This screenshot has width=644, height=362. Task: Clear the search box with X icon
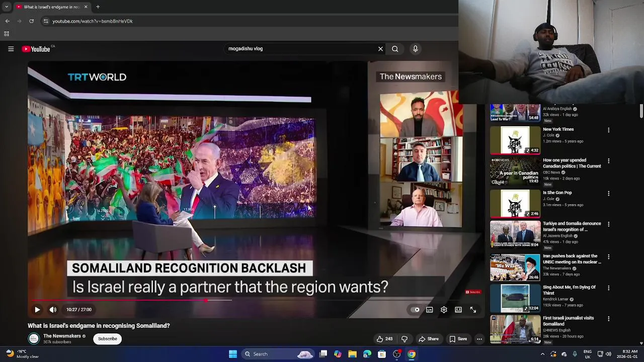coord(380,49)
